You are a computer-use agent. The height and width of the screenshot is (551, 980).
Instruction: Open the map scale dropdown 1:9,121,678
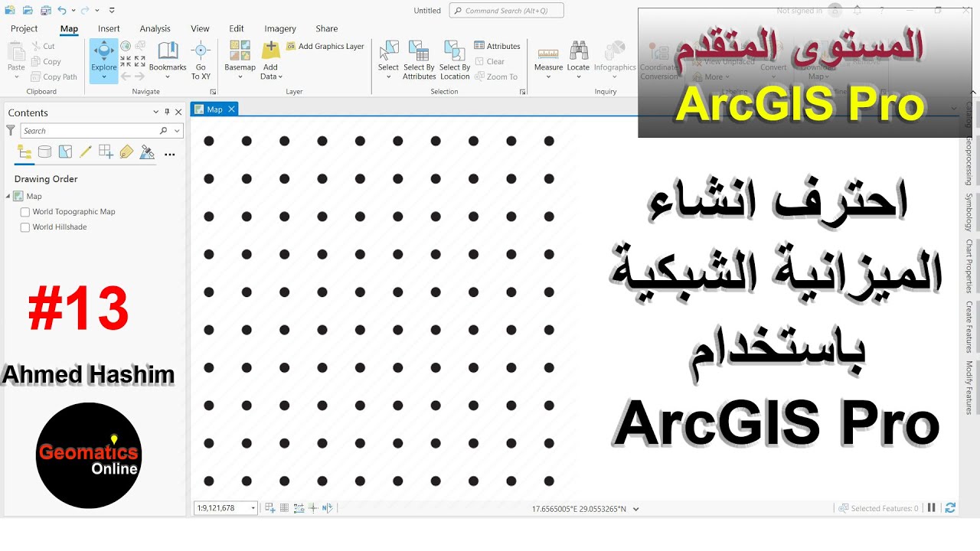(253, 508)
